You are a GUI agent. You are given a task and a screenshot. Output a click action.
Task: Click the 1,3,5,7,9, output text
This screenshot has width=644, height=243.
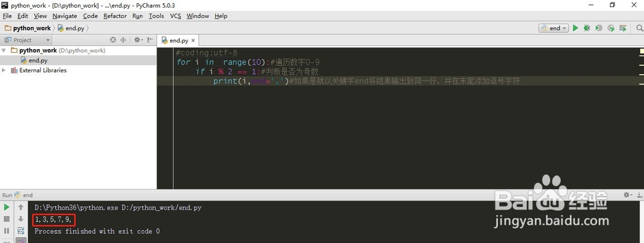(x=53, y=219)
